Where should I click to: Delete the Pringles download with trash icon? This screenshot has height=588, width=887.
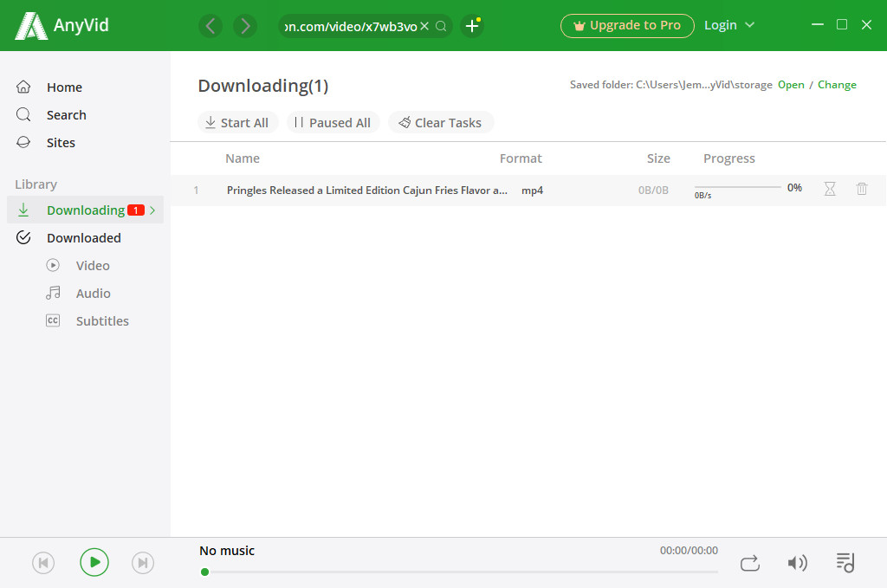point(862,189)
